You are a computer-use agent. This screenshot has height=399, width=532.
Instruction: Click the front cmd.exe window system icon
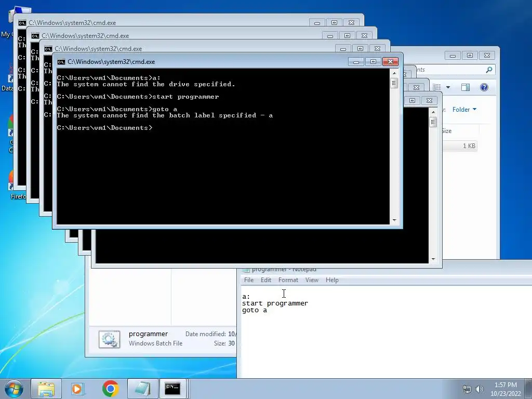pos(61,62)
